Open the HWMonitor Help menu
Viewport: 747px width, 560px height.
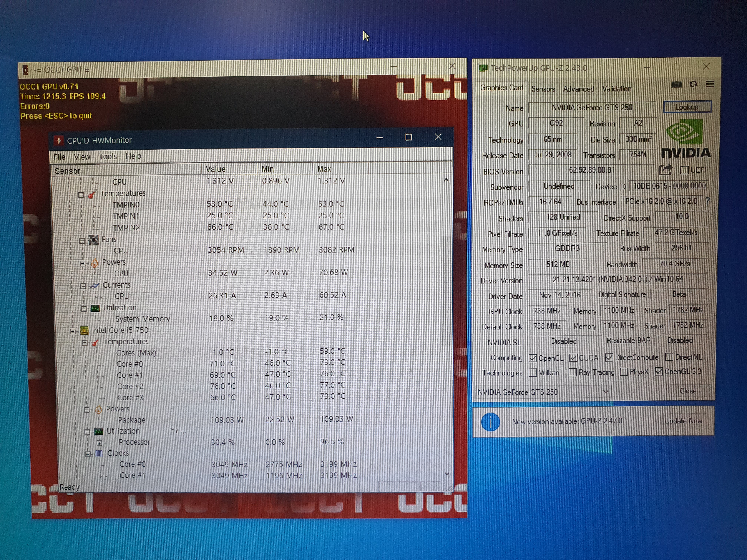point(133,156)
